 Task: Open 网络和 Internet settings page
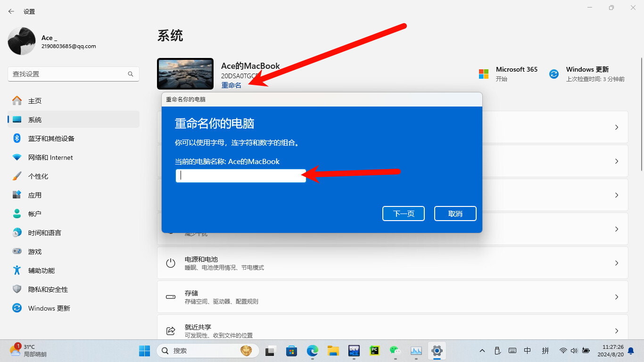[x=50, y=157]
